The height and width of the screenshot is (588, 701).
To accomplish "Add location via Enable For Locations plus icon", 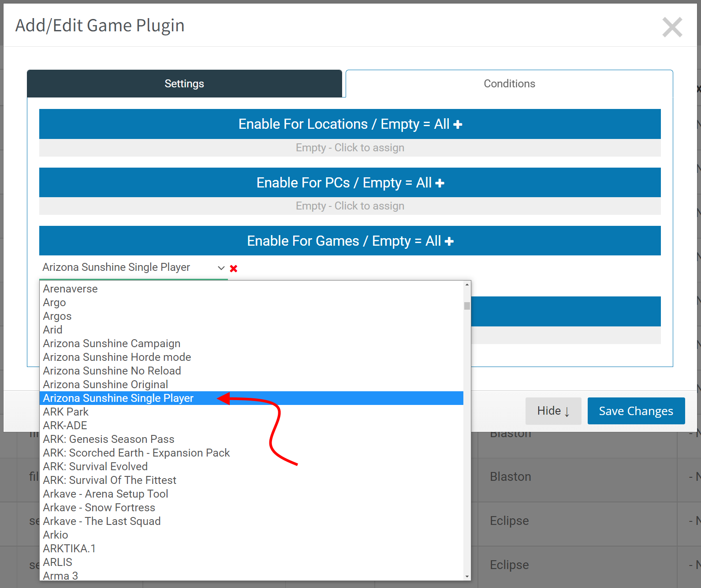I will (458, 125).
